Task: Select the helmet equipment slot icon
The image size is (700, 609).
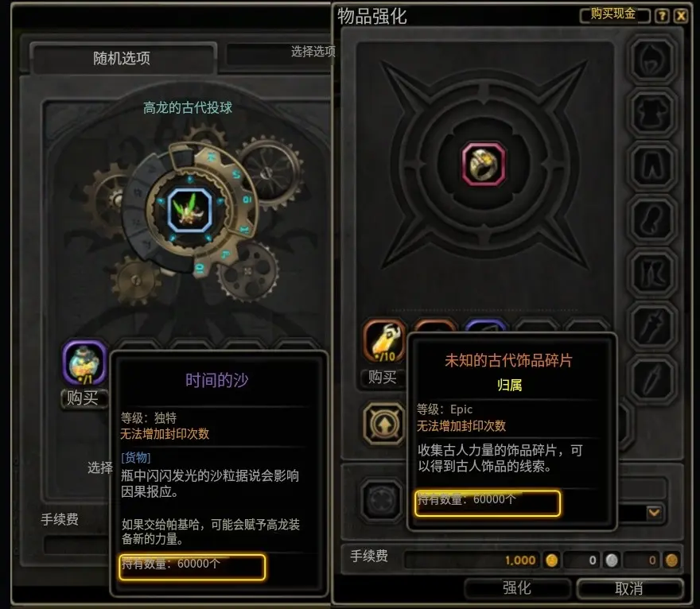Action: coord(652,60)
